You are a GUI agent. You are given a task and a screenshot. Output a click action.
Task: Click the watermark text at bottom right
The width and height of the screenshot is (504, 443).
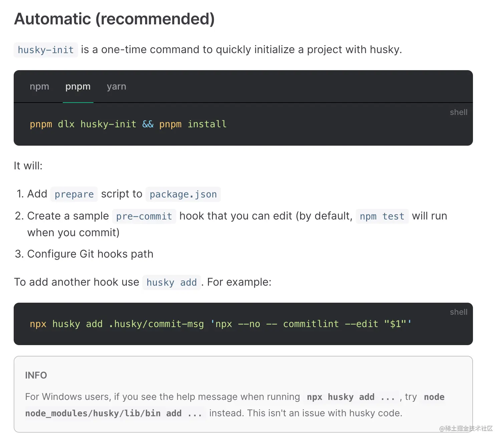[x=466, y=428]
